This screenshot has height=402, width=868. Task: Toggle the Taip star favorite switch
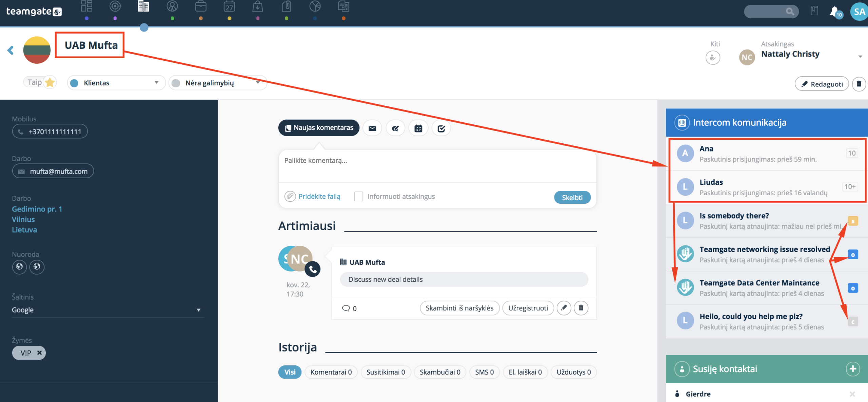40,82
